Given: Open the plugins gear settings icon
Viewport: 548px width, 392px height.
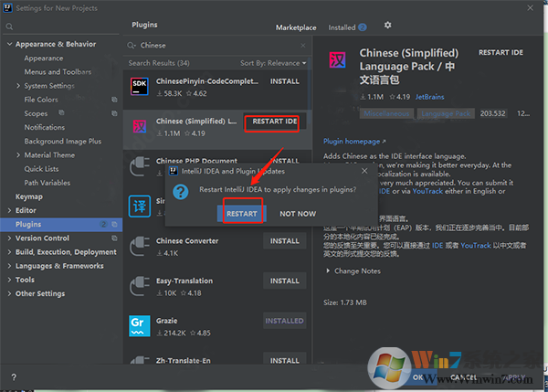Looking at the screenshot, I should click(387, 26).
